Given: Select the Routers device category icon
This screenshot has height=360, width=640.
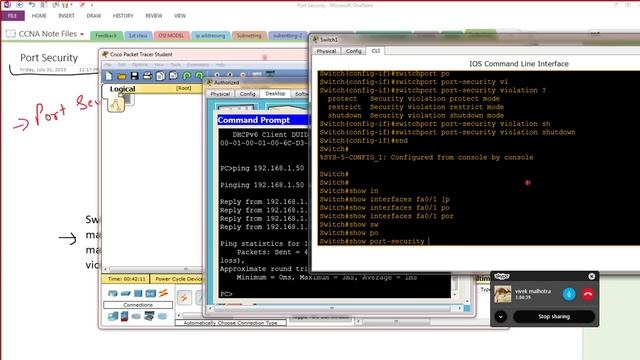Looking at the screenshot, I should [x=113, y=293].
